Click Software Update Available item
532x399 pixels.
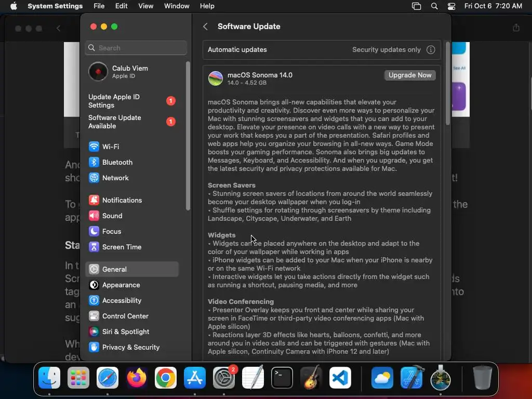pyautogui.click(x=131, y=122)
